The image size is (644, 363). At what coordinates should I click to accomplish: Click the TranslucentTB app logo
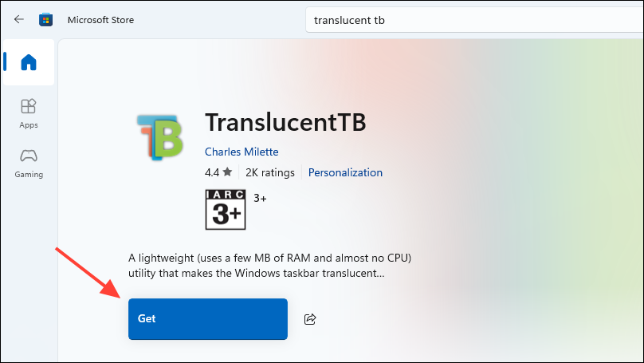[x=159, y=137]
